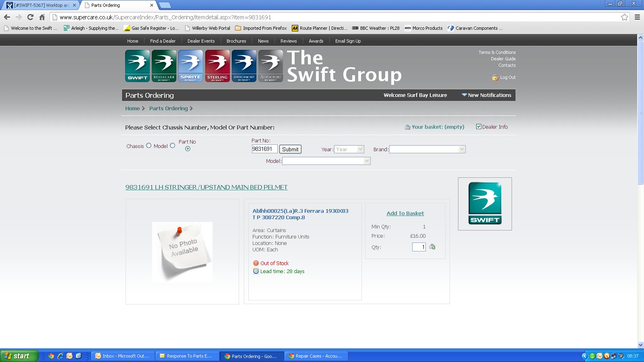Select the Autocruise brand logo

point(270,66)
